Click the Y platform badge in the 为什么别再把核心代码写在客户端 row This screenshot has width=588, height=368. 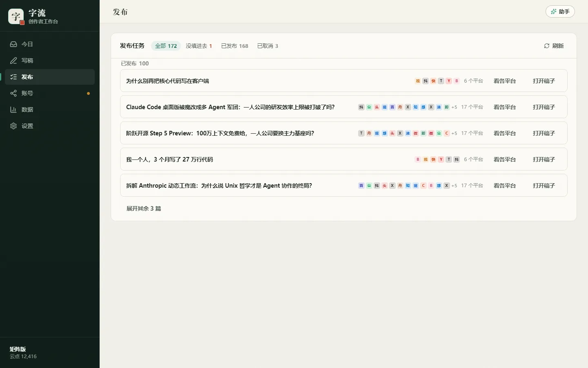[449, 81]
